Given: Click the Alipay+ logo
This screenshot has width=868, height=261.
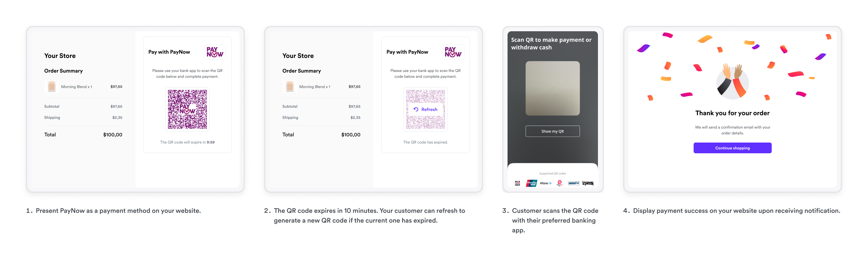Looking at the screenshot, I should pyautogui.click(x=546, y=183).
